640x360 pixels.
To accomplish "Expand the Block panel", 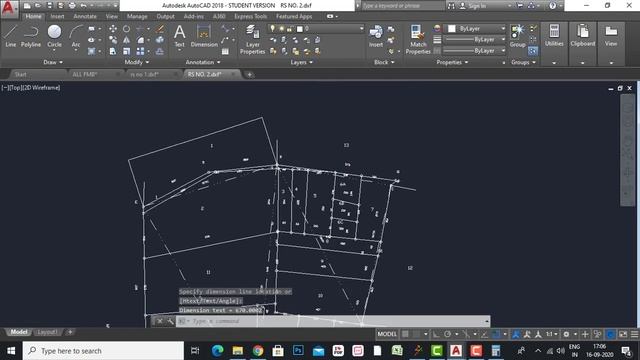I will (384, 62).
